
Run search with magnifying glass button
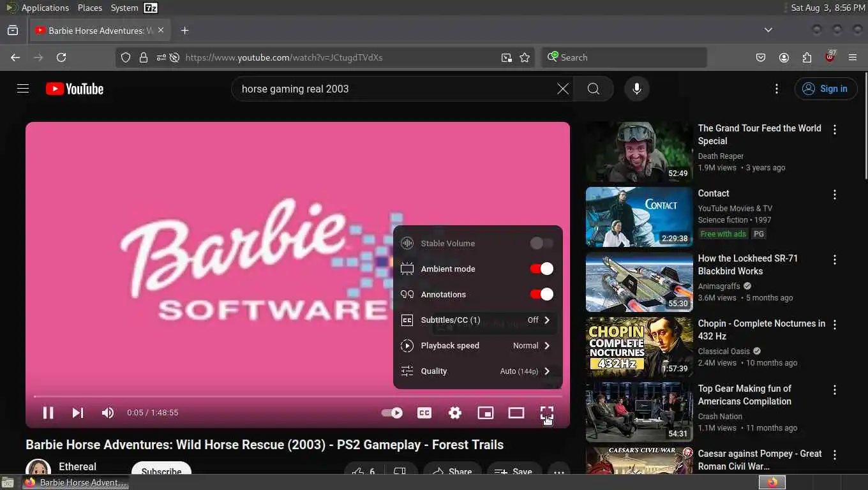[x=594, y=89]
